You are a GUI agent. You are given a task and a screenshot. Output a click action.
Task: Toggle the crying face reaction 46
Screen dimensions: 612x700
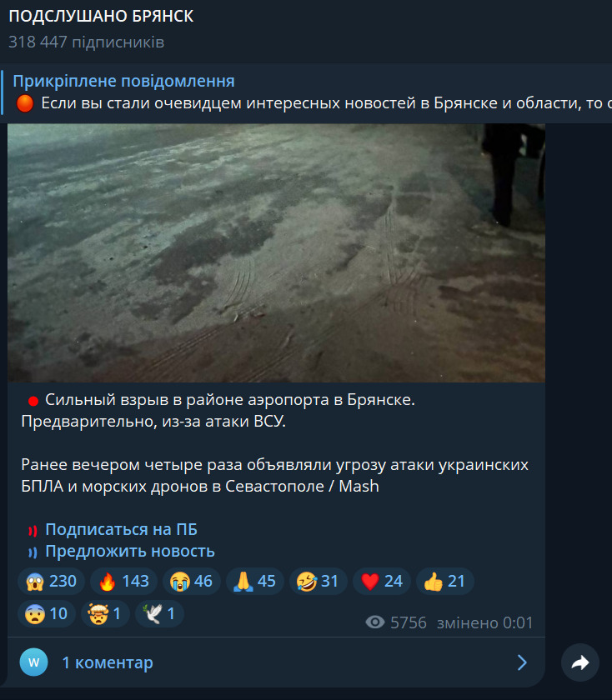192,582
